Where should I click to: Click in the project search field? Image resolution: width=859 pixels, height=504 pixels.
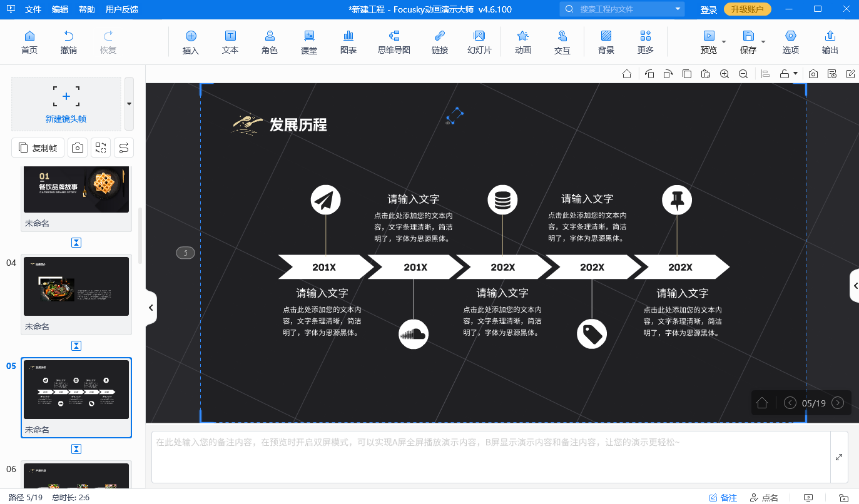click(x=623, y=9)
